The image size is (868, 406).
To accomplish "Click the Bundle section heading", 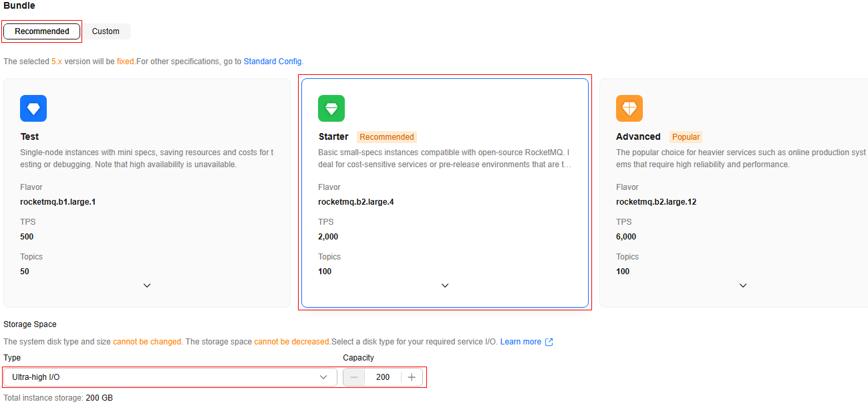I will click(19, 5).
